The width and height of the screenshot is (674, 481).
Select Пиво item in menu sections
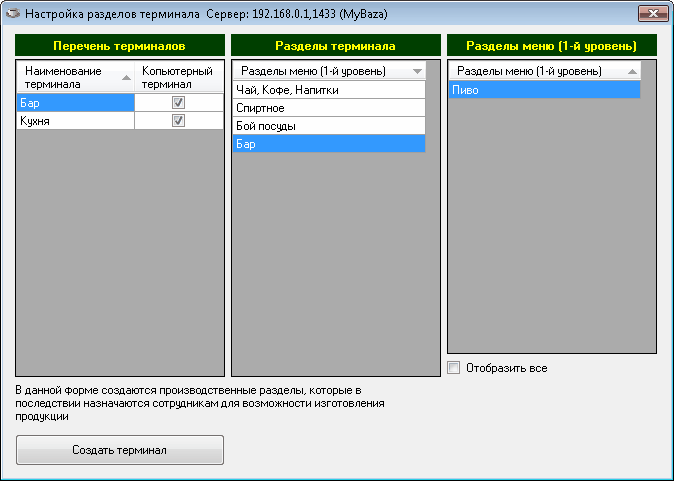click(544, 90)
